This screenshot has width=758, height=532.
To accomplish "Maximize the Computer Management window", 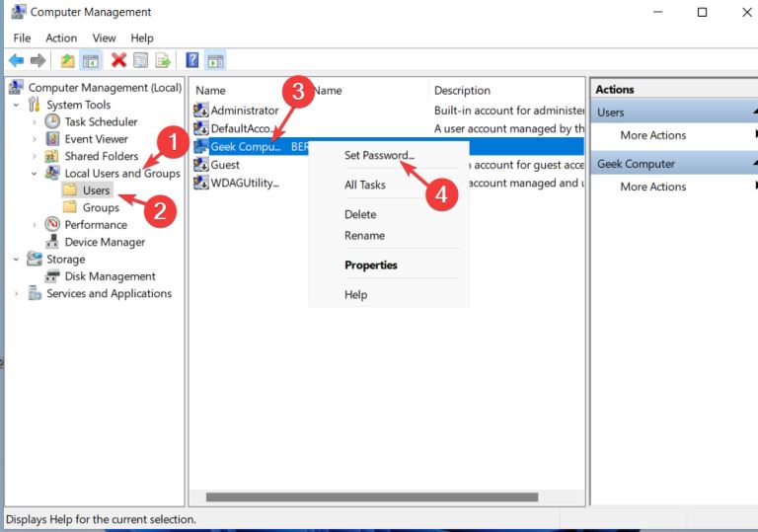I will (702, 13).
